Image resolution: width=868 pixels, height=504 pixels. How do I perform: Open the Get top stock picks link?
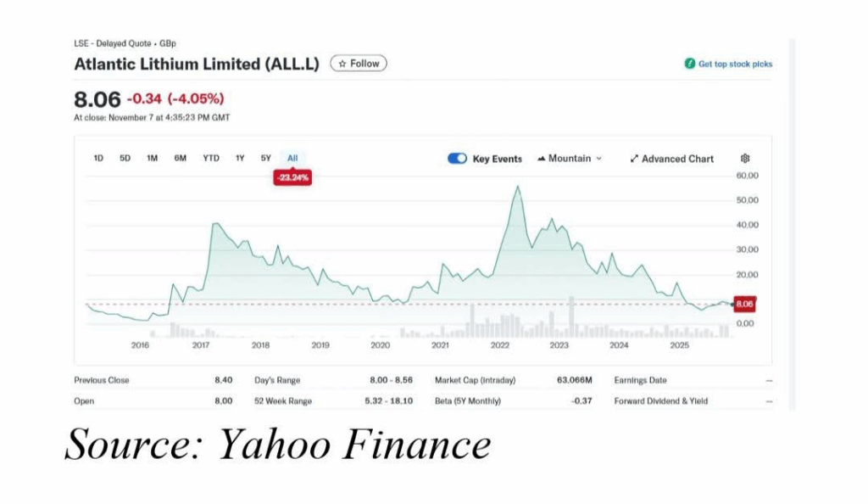click(734, 64)
